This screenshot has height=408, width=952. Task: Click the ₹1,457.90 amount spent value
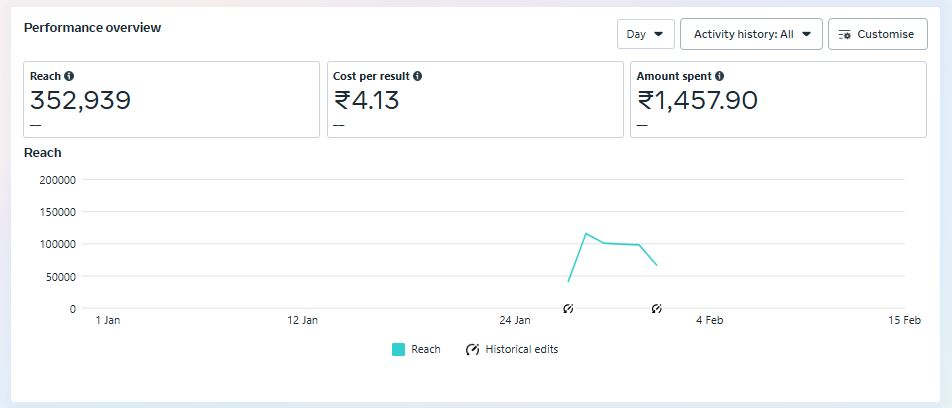pyautogui.click(x=697, y=101)
